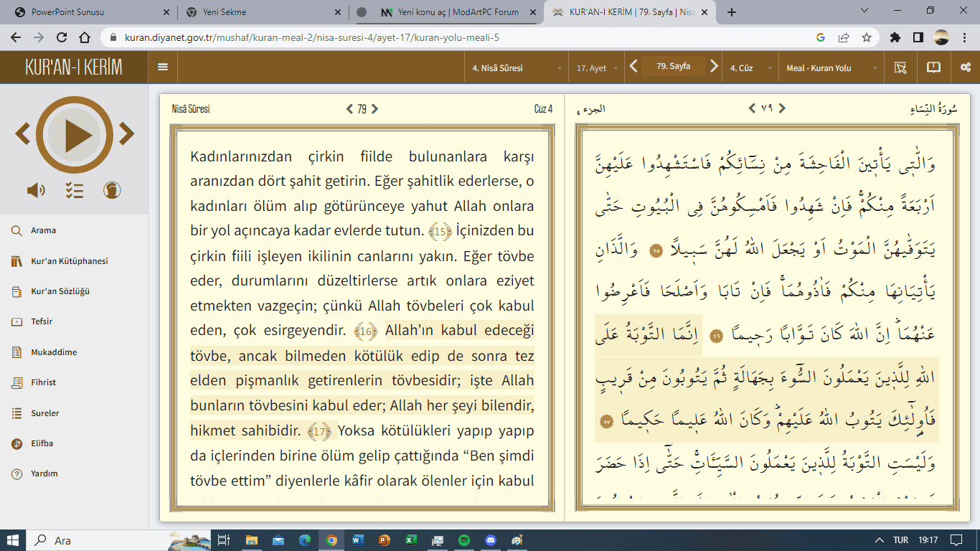This screenshot has width=980, height=551.
Task: Click left arrow beside 79 on Turkish page
Action: pos(349,109)
